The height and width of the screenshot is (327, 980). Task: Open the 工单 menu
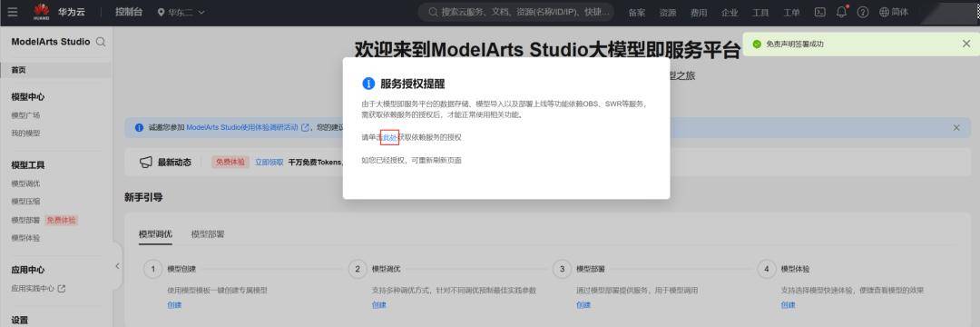[791, 13]
